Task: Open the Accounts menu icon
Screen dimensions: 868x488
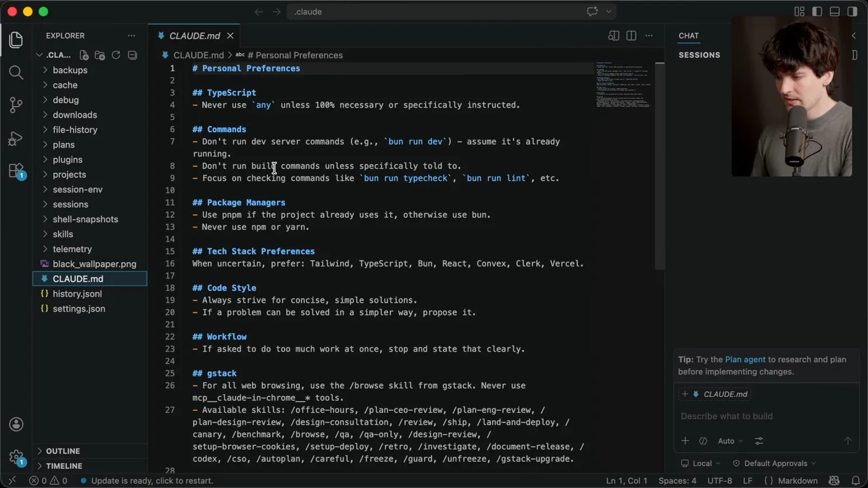Action: coord(16,424)
